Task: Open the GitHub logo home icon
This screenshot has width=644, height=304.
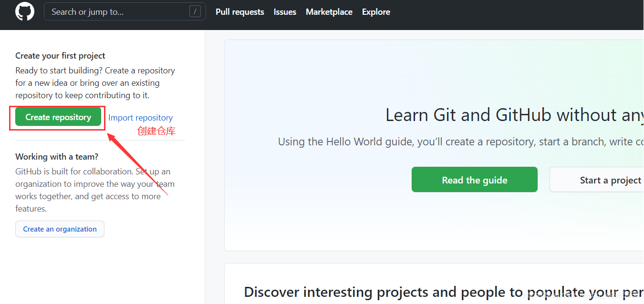Action: click(x=25, y=11)
